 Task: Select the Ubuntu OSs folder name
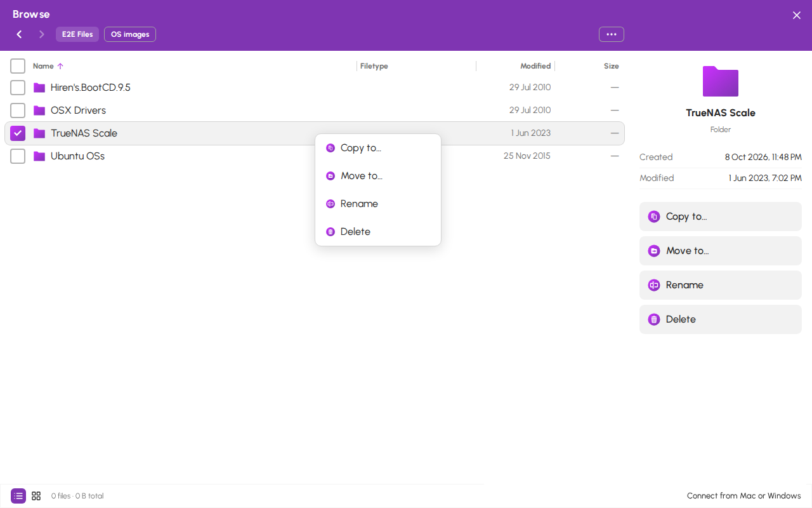78,156
